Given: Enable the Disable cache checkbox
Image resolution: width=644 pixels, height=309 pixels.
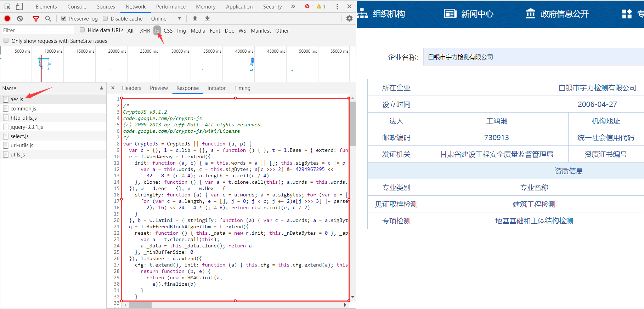Looking at the screenshot, I should point(105,18).
